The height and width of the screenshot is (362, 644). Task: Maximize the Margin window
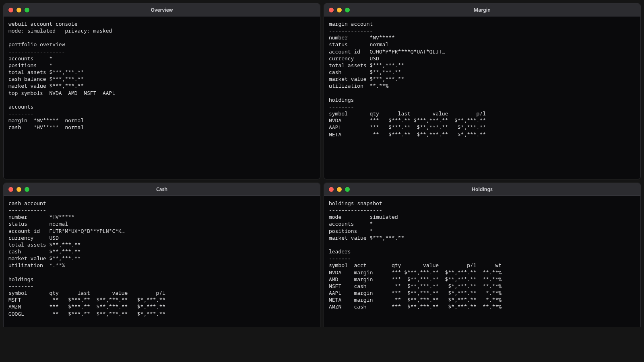pos(347,10)
